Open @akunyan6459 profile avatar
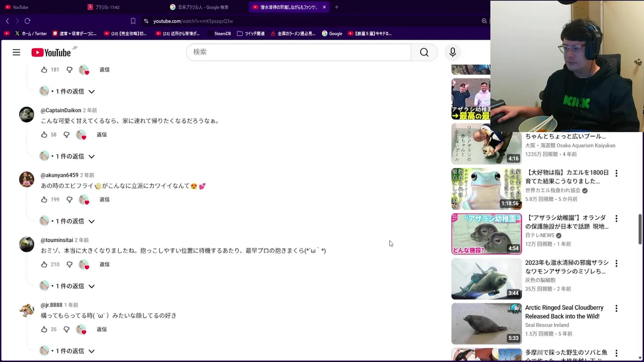Image resolution: width=644 pixels, height=362 pixels. (27, 179)
